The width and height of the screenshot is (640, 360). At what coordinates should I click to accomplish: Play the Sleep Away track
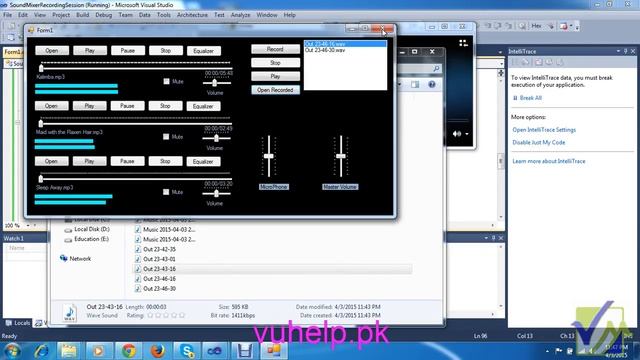click(x=89, y=161)
